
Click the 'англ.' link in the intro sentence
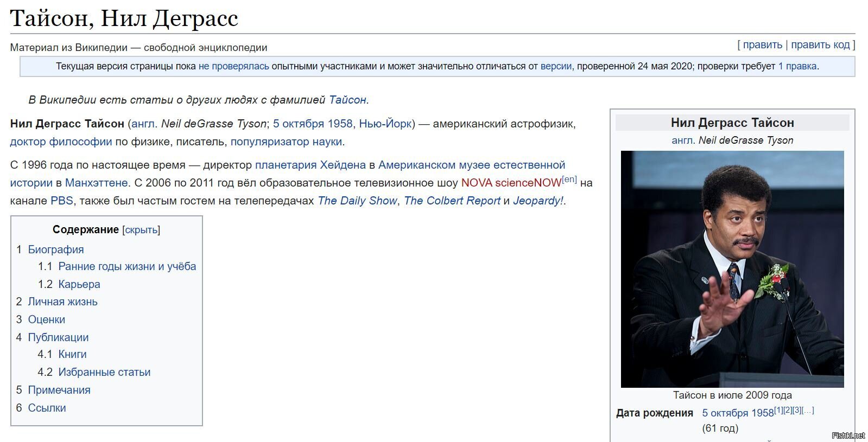coord(144,124)
